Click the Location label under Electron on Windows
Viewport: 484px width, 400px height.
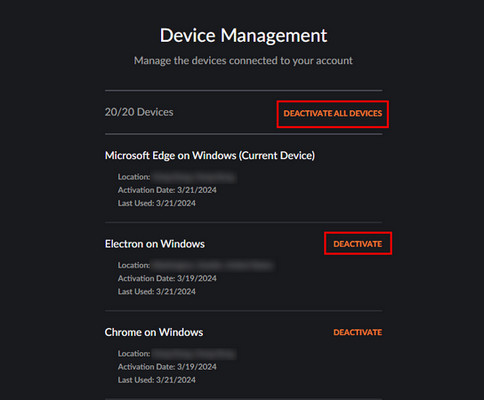point(134,265)
